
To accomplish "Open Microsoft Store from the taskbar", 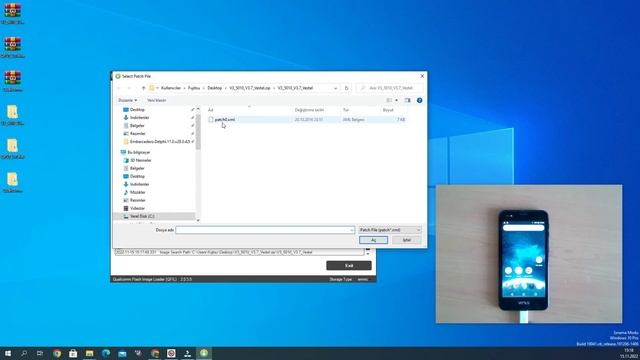I will point(73,353).
